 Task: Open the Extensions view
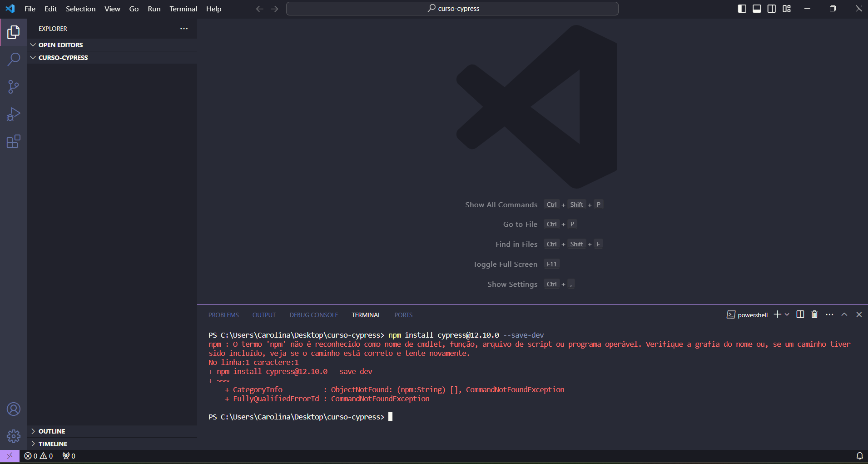(14, 141)
